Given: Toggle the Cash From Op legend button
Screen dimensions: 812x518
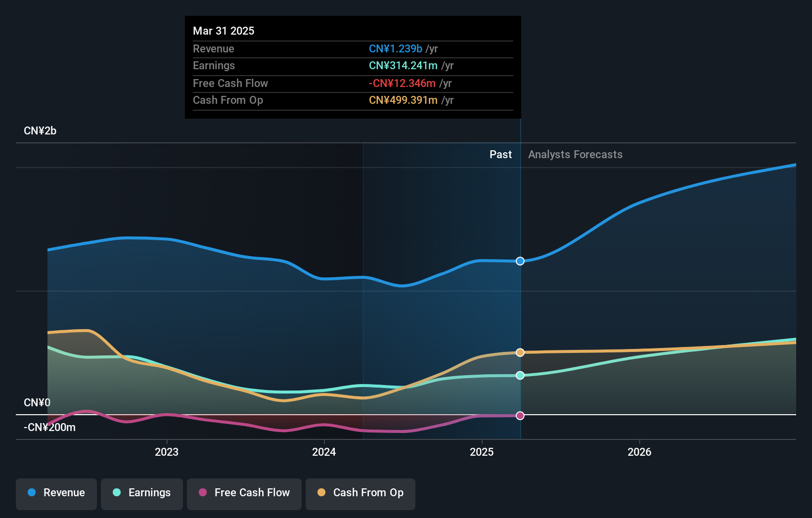Looking at the screenshot, I should point(361,494).
